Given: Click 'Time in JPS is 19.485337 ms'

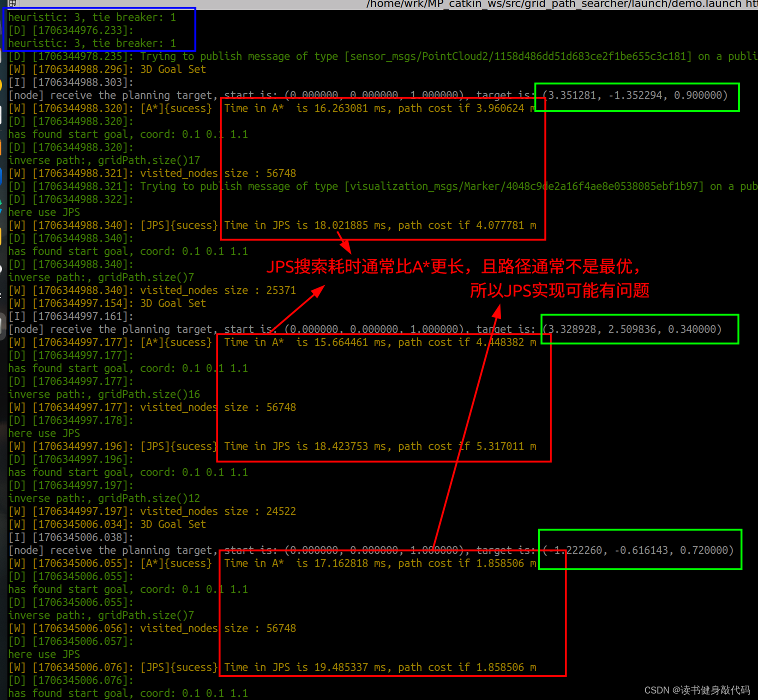Looking at the screenshot, I should [305, 667].
